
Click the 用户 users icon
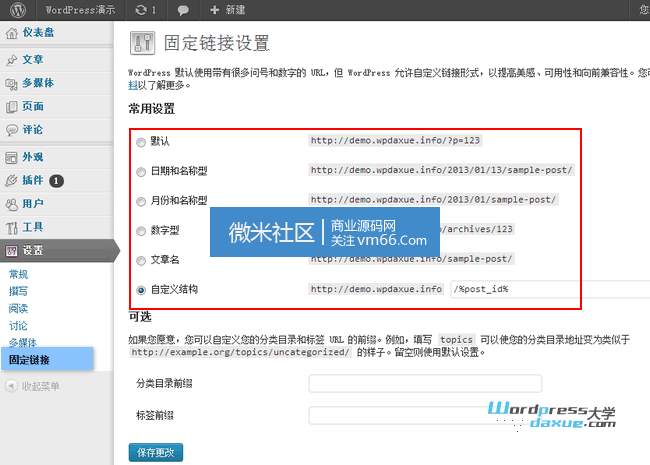point(12,204)
